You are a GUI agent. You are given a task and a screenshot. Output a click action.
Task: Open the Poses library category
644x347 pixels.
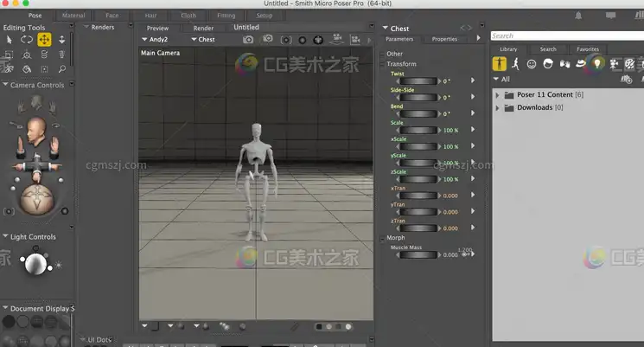coord(515,64)
